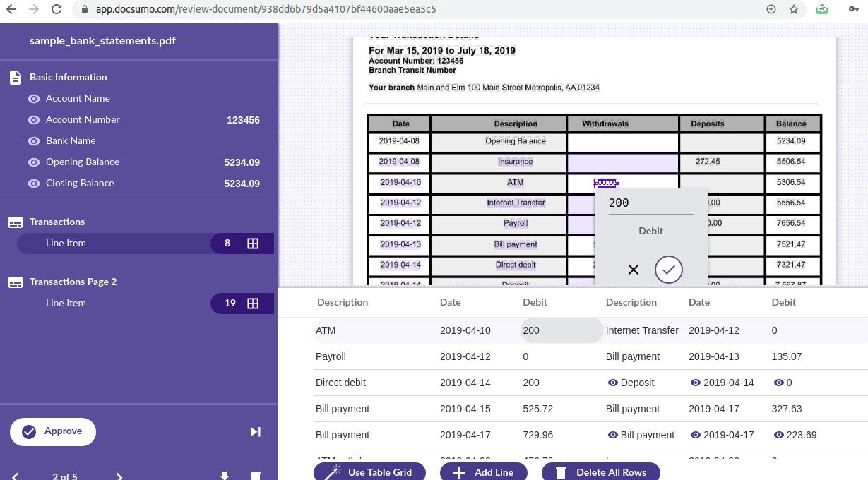Click Add Line button
868x480 pixels.
tap(484, 472)
